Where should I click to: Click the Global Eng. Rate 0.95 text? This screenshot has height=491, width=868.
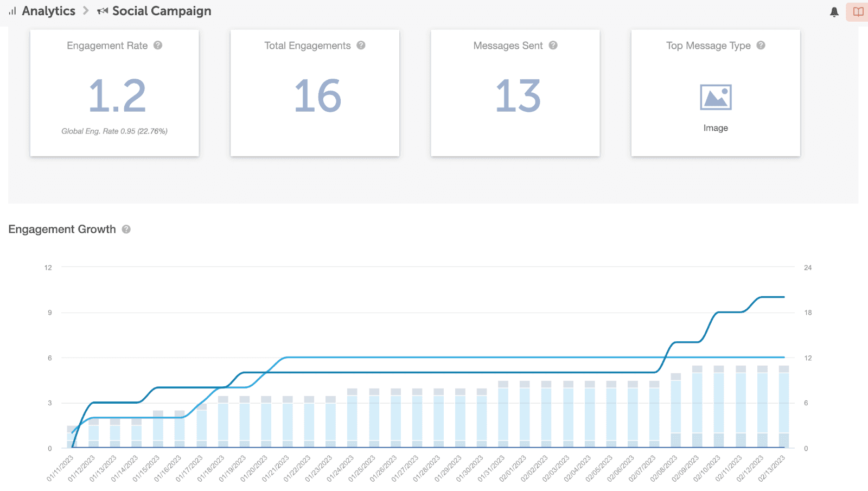114,131
